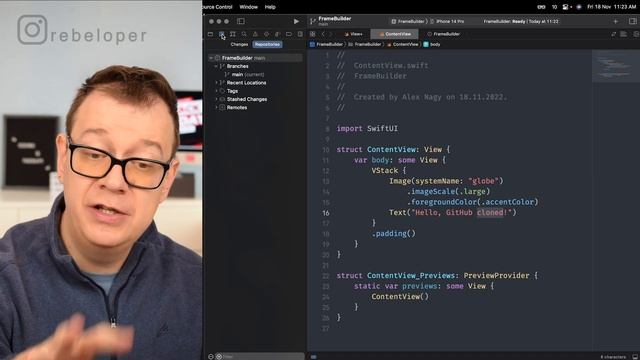This screenshot has height=360, width=640.
Task: Open the Report navigator icon
Action: click(300, 34)
